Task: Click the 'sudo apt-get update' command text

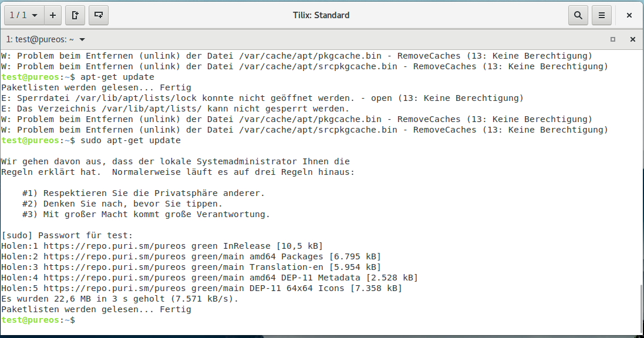Action: [x=130, y=141]
